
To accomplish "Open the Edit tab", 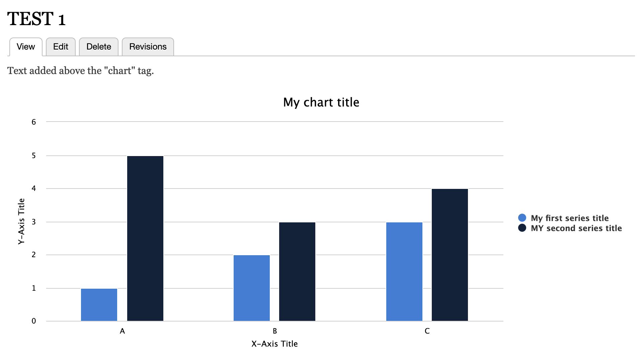I will tap(61, 47).
